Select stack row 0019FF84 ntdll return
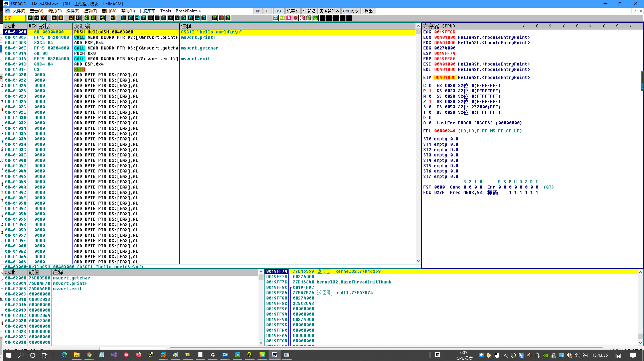Viewport: 644px width, 361px height. (451, 293)
